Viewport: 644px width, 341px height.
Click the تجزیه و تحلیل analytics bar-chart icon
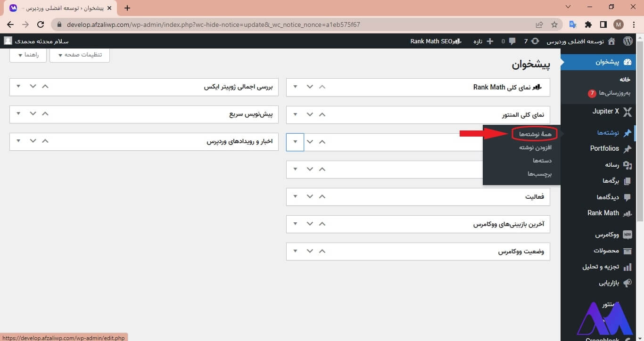tap(627, 267)
